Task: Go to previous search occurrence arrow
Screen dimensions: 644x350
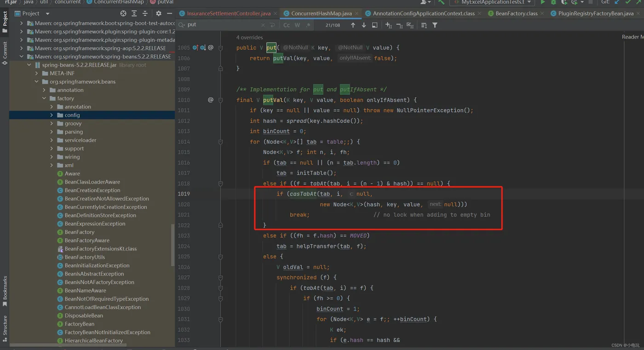Action: (353, 25)
